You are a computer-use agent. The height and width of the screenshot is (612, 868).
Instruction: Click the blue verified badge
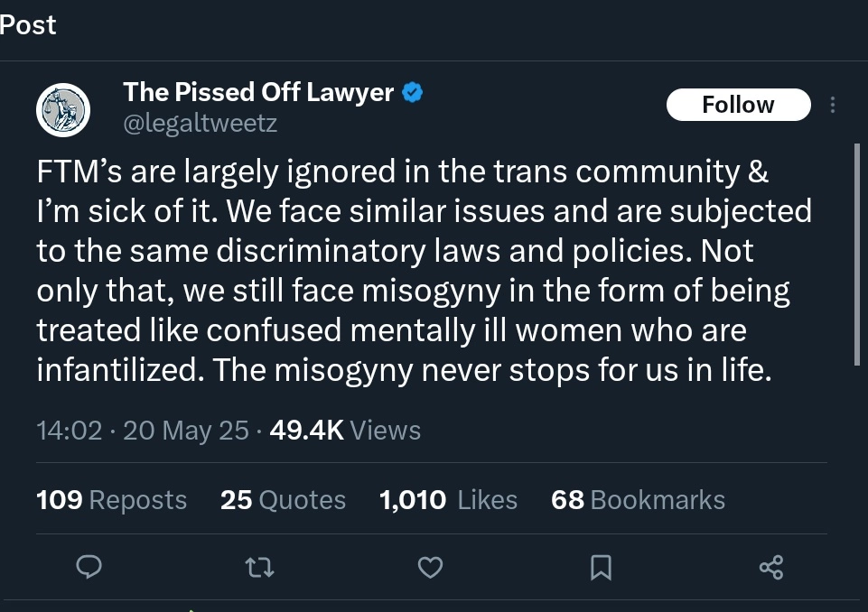[413, 92]
